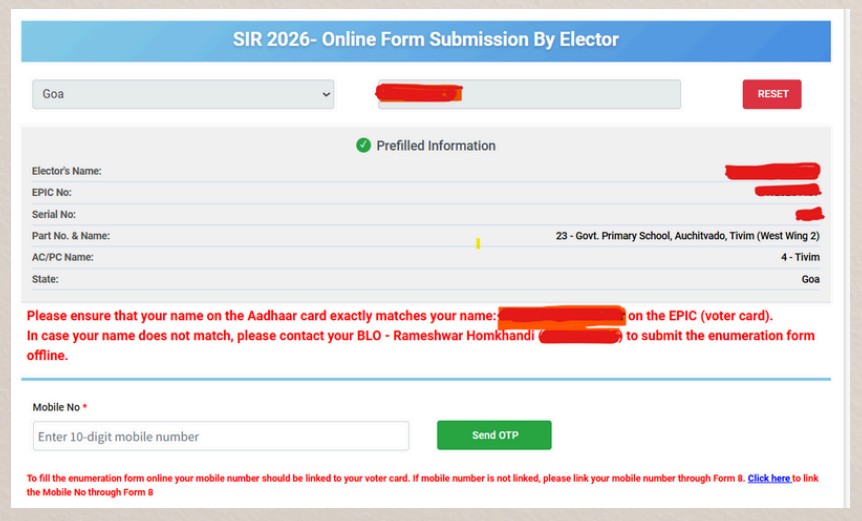Click the Govt. Primary School Auchitvado value
This screenshot has width=862, height=521.
[687, 236]
